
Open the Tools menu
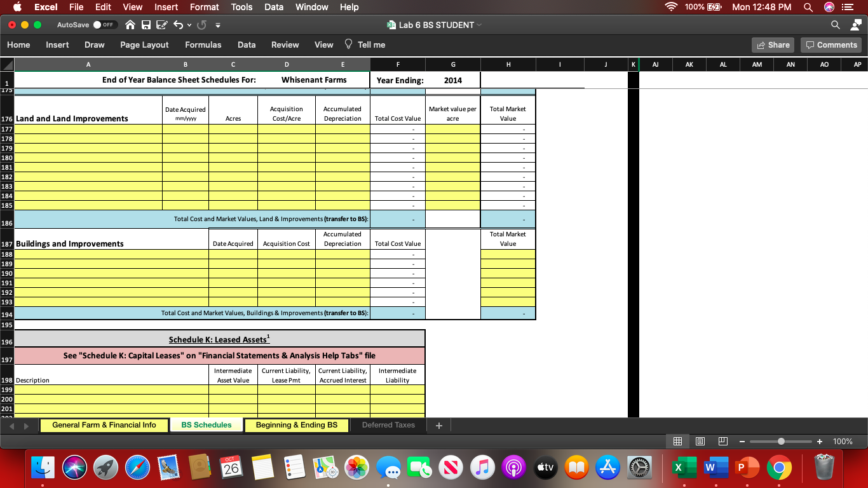(x=241, y=7)
